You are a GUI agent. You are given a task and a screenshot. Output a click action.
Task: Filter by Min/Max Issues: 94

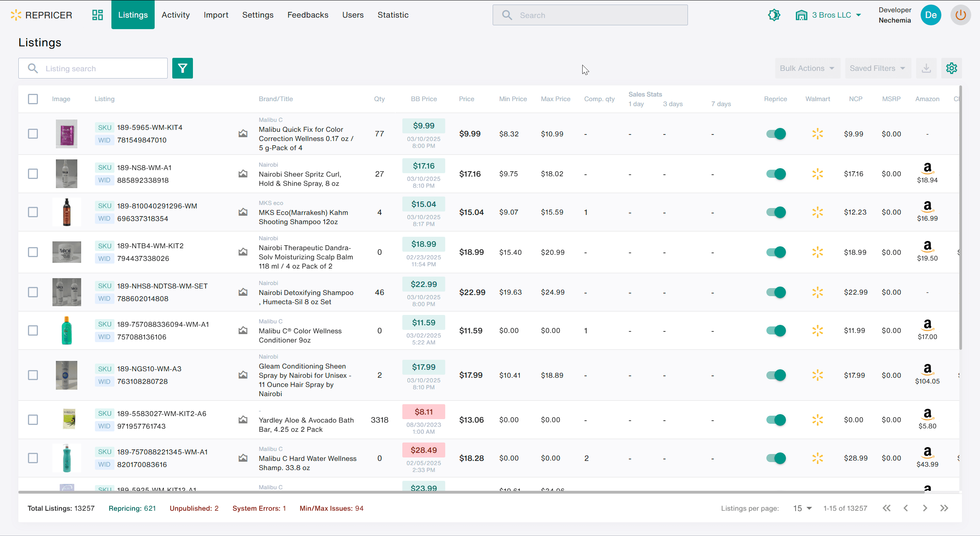(332, 508)
